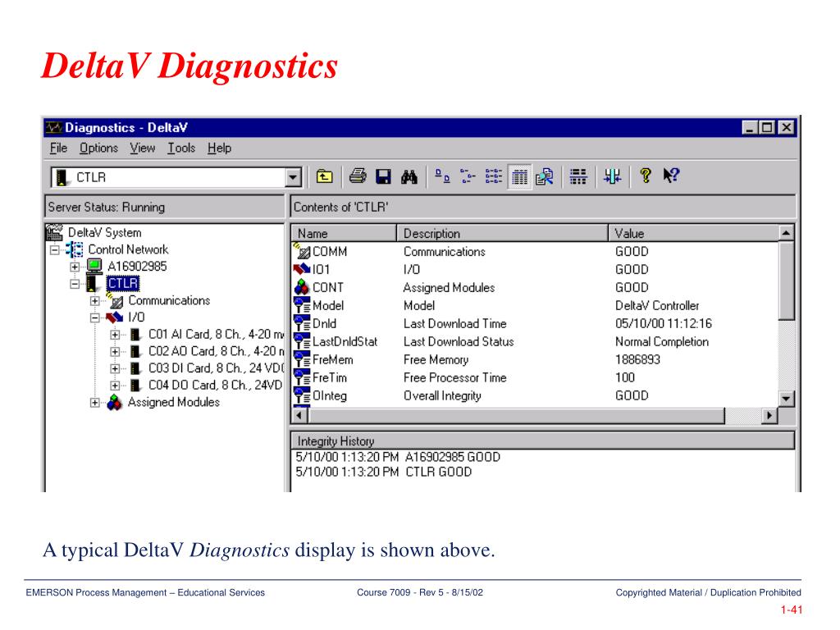Activate What's This help pointer icon

click(x=671, y=176)
